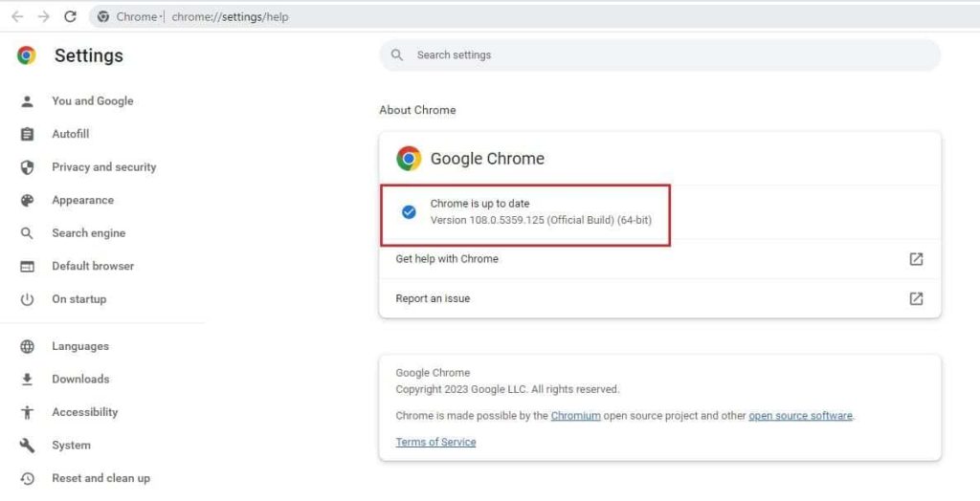This screenshot has height=501, width=980.
Task: Click the Version 108.0.5359.125 text
Action: 542,220
